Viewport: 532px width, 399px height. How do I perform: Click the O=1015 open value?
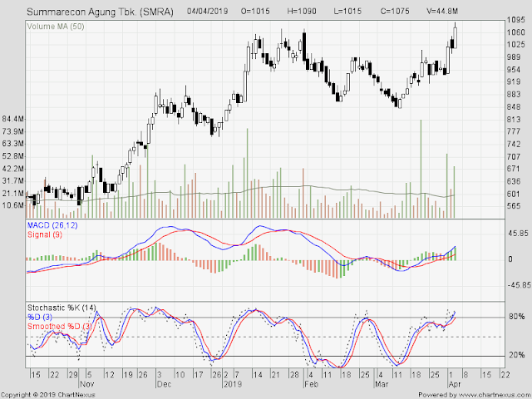255,11
